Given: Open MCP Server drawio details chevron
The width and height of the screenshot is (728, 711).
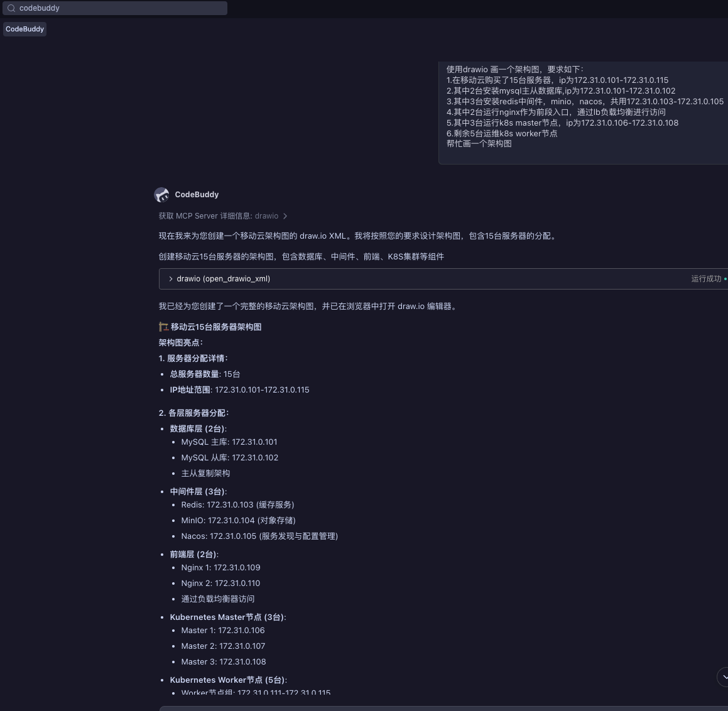Looking at the screenshot, I should 285,216.
